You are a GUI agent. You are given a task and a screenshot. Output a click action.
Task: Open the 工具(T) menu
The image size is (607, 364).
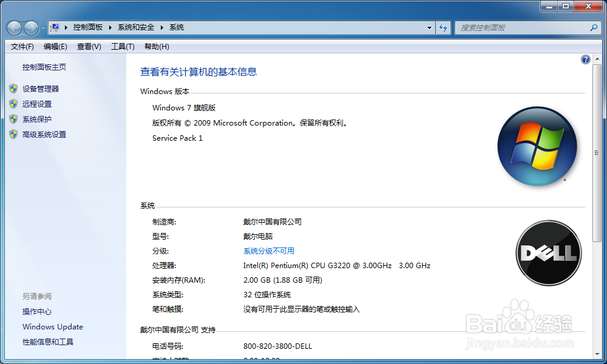(123, 47)
